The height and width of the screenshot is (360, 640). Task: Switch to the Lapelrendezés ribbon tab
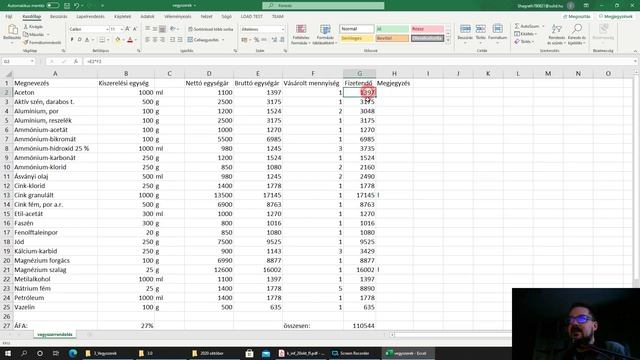pyautogui.click(x=91, y=17)
